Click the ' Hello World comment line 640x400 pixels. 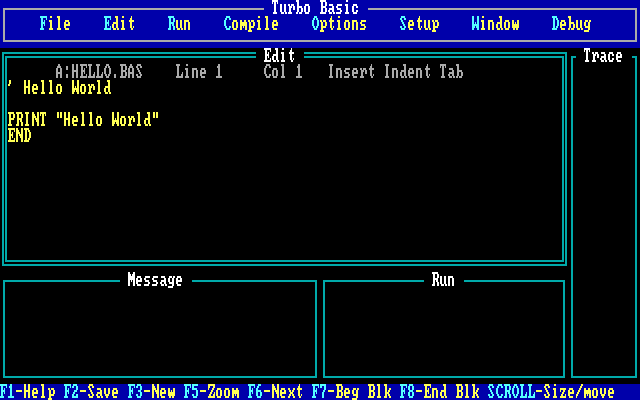pyautogui.click(x=60, y=88)
